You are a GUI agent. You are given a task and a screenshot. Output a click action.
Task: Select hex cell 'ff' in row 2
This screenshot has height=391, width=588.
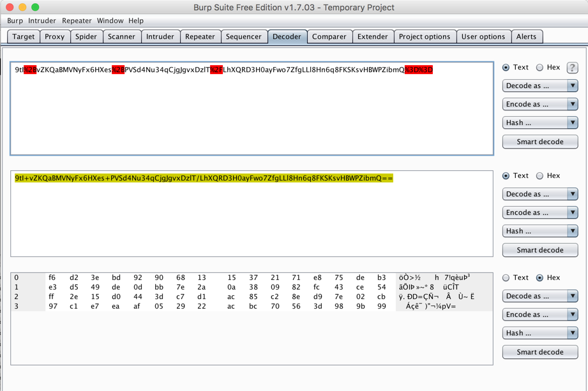51,297
